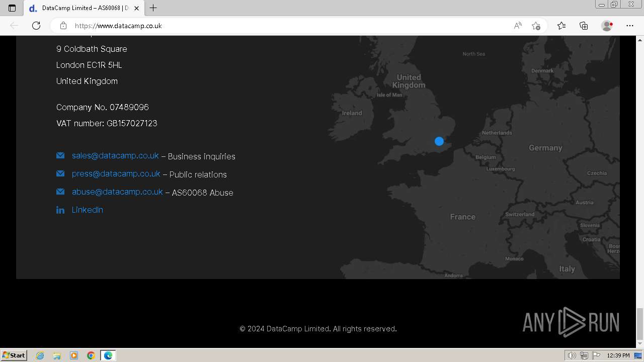Open media player icon in taskbar
Viewport: 644px width, 362px height.
74,355
